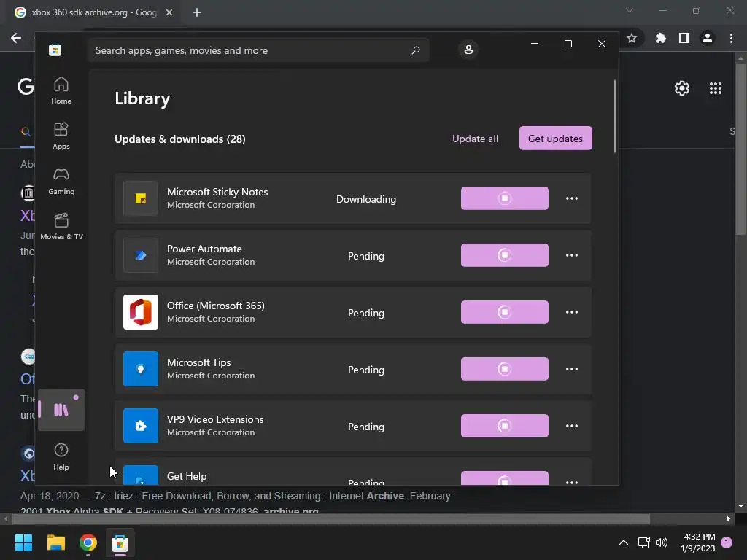The height and width of the screenshot is (560, 747).
Task: Click the Microsoft Store logo icon
Action: click(55, 50)
